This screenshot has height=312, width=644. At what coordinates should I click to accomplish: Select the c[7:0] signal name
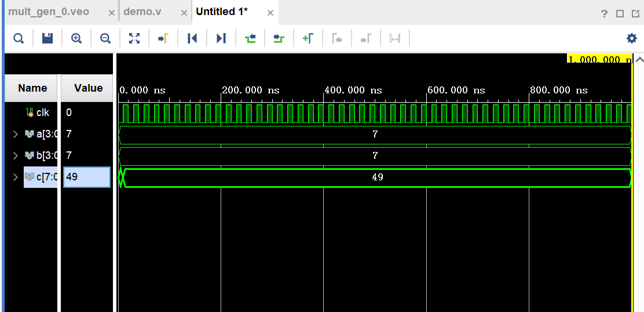[46, 177]
